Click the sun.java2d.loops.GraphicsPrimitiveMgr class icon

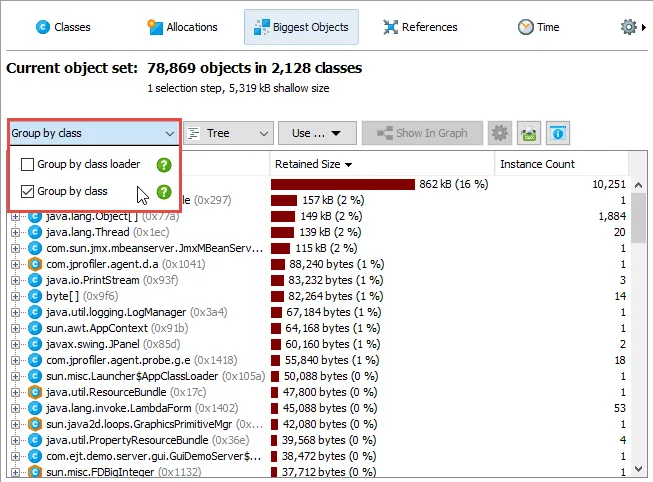[x=35, y=425]
